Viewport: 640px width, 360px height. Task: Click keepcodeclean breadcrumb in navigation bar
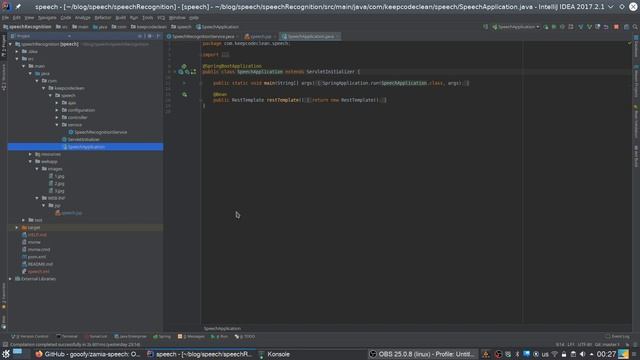click(x=148, y=27)
